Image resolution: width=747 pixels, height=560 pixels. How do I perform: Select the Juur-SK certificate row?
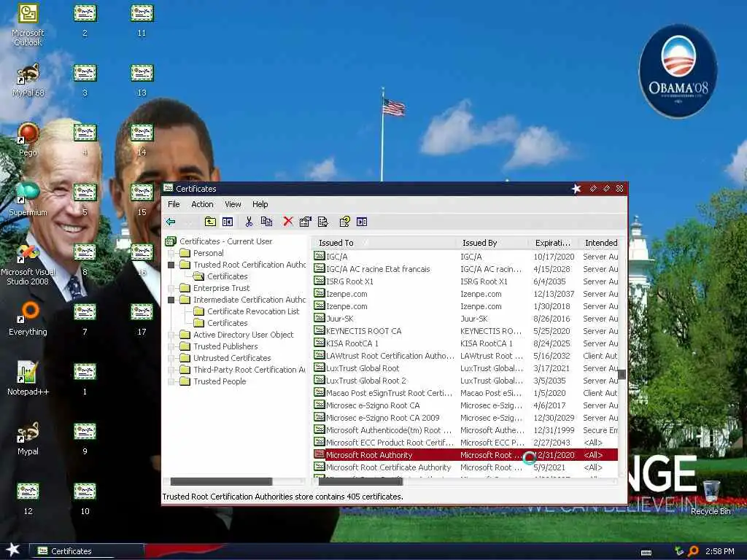465,319
